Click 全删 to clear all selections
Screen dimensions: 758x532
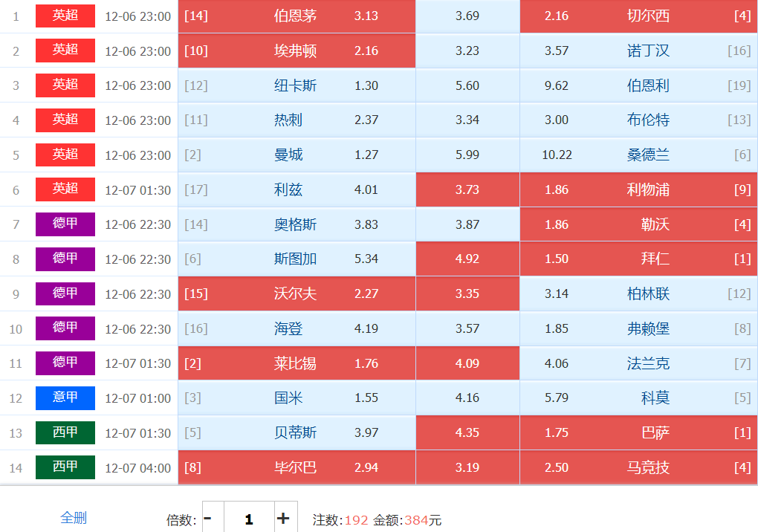(x=74, y=518)
